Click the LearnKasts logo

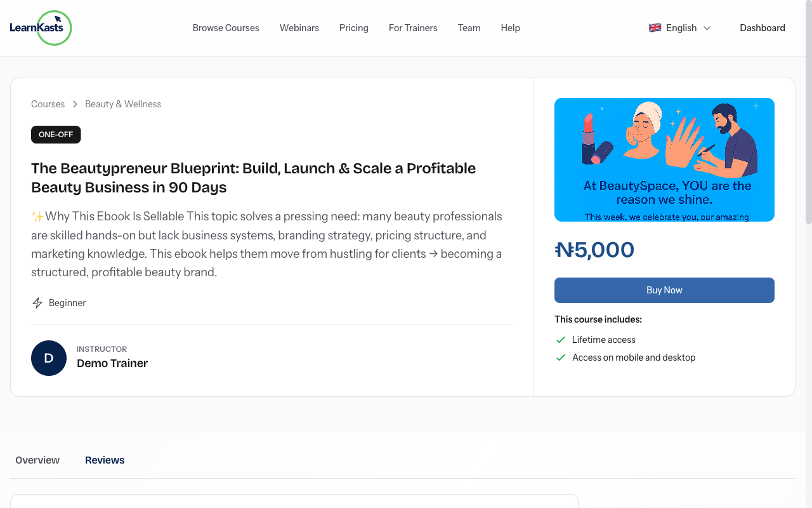click(41, 28)
